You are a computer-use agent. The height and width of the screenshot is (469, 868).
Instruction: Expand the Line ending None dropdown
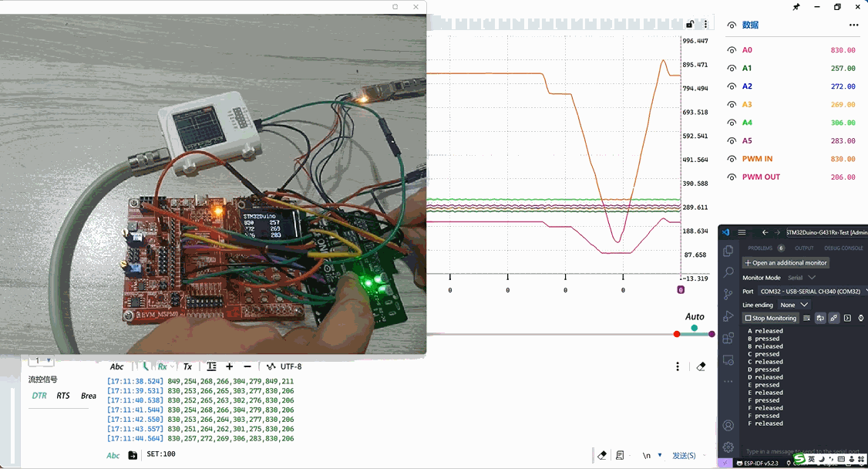[793, 305]
